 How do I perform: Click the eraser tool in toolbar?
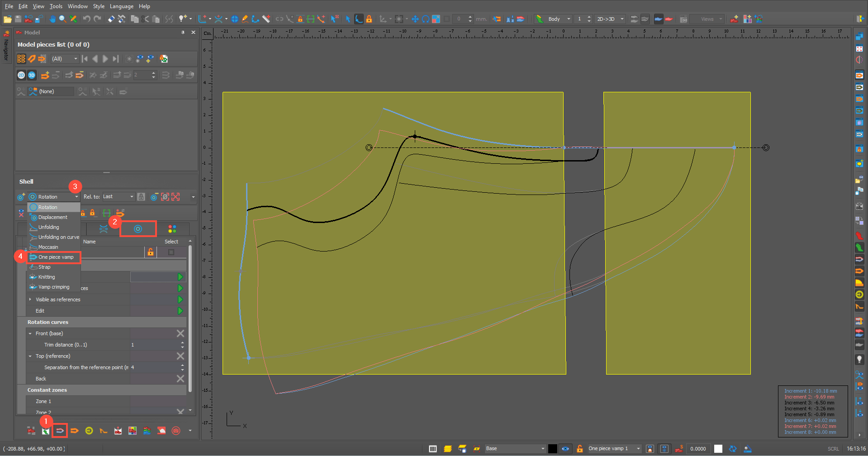[x=111, y=19]
